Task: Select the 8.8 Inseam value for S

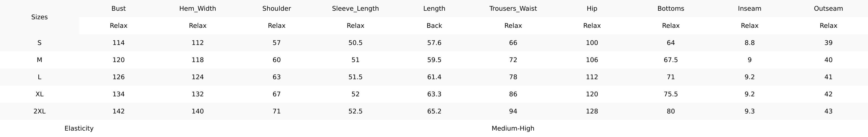Action: coord(750,43)
